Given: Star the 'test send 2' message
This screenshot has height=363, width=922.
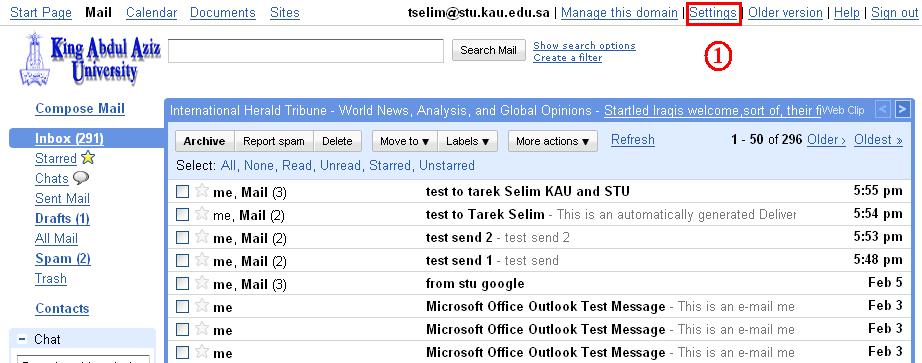Looking at the screenshot, I should click(x=202, y=237).
